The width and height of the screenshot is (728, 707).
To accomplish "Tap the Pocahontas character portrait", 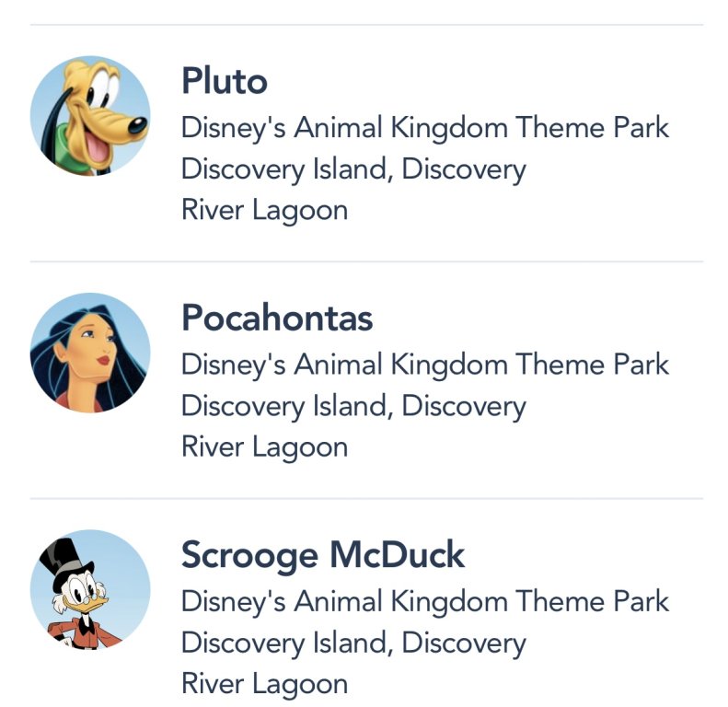I will coord(90,353).
